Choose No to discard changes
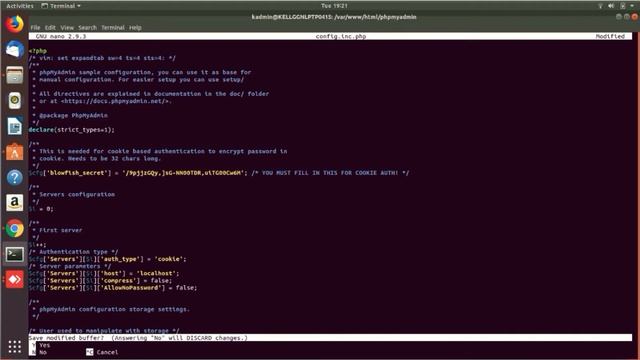The image size is (640, 360). pyautogui.click(x=38, y=352)
